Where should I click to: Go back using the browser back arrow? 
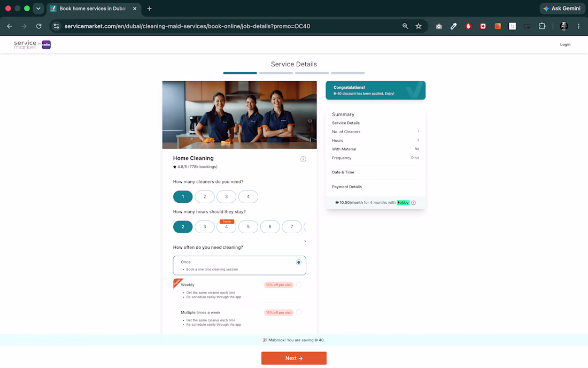(10, 26)
